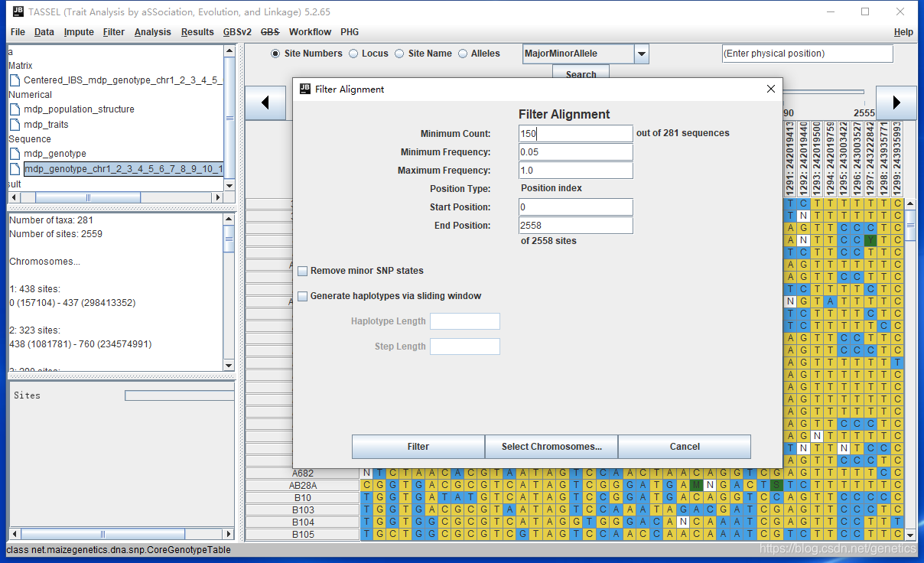This screenshot has width=924, height=563.
Task: Open the Data menu
Action: [44, 32]
